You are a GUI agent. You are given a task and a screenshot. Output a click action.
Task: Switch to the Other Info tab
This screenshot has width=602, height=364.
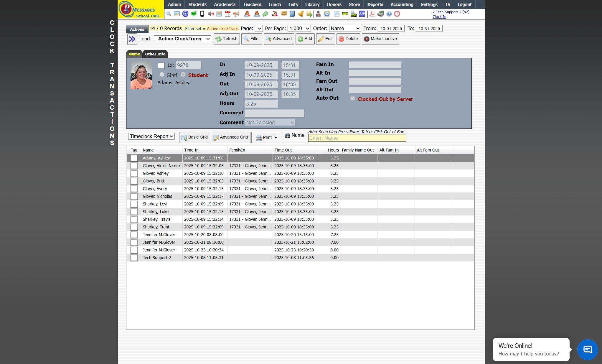point(155,54)
